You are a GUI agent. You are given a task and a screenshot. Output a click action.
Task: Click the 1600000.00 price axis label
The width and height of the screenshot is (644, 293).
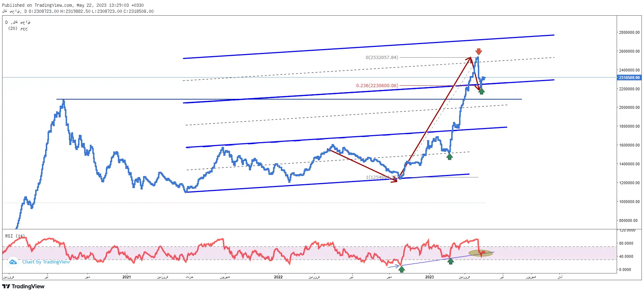[629, 145]
